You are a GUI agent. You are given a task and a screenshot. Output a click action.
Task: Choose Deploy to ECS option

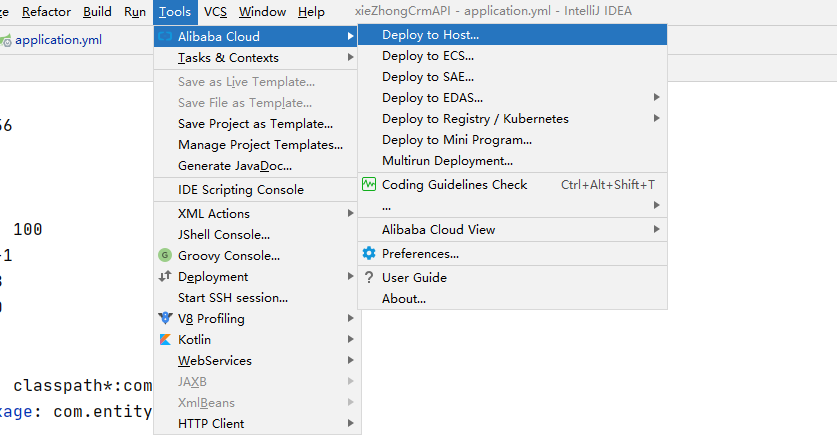click(428, 56)
